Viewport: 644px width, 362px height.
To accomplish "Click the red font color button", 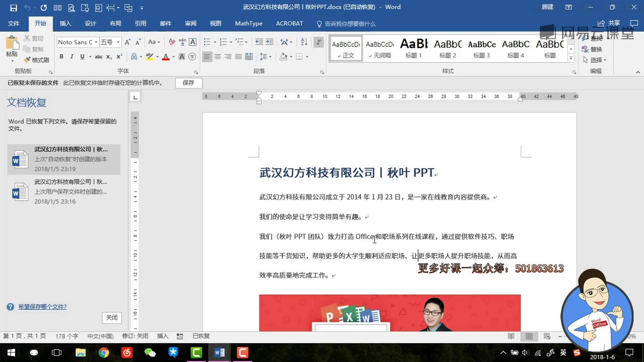I will [166, 57].
